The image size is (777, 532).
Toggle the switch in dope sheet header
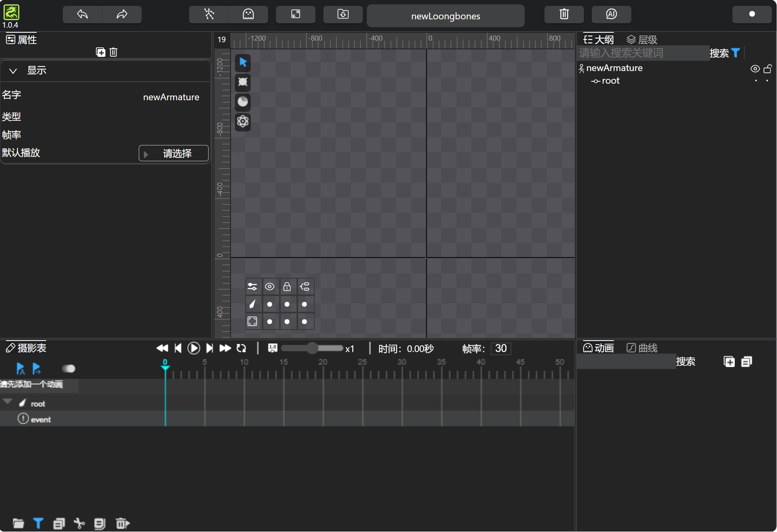[69, 369]
